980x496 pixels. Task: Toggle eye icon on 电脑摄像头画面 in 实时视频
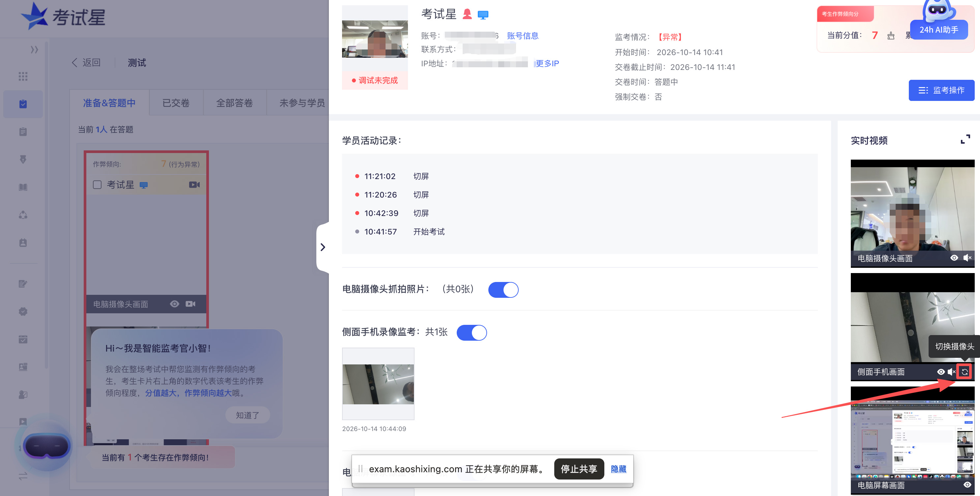point(954,258)
